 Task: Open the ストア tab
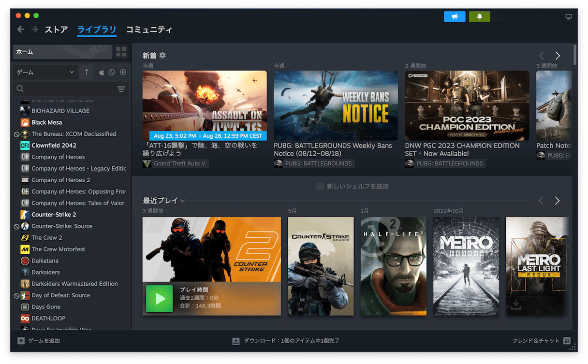pos(57,29)
